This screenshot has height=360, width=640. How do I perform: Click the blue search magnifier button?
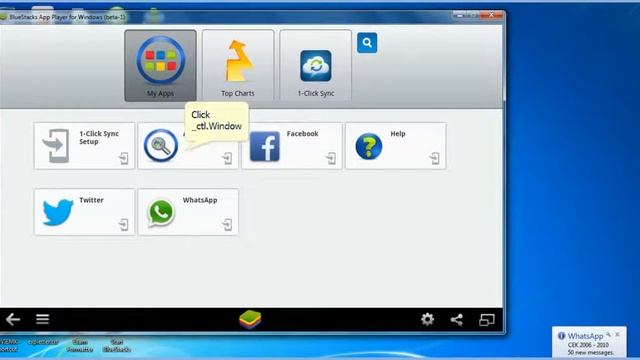[x=367, y=42]
